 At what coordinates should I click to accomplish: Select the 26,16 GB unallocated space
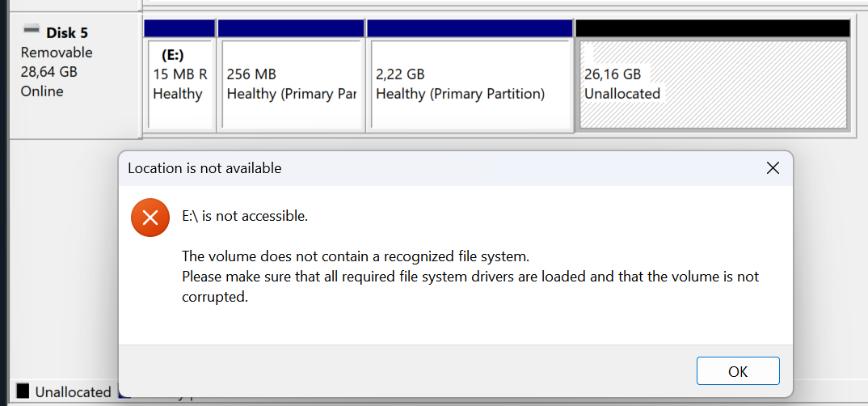click(x=713, y=84)
